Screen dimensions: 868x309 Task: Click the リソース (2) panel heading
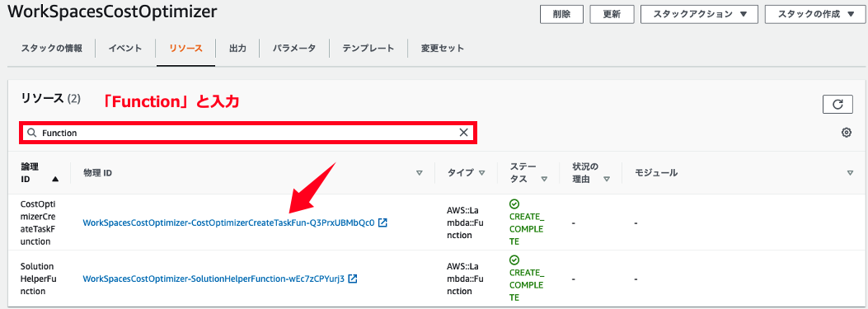click(50, 99)
